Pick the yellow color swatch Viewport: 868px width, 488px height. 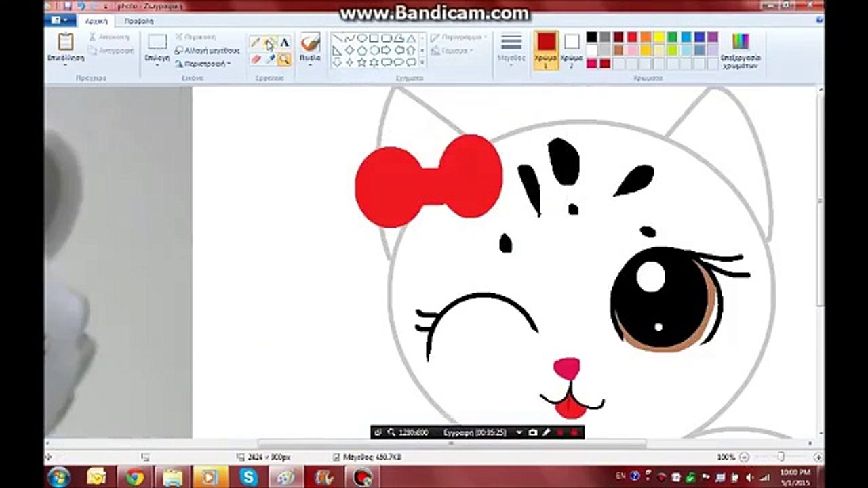pyautogui.click(x=658, y=37)
